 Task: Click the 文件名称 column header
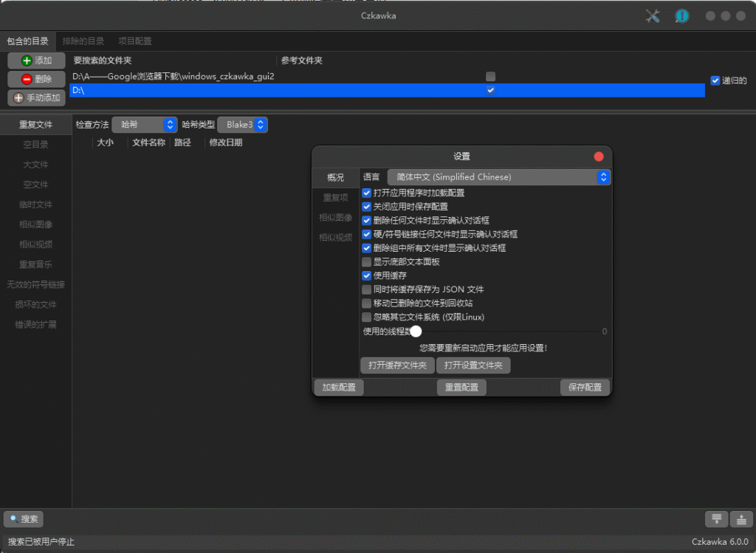[x=148, y=142]
